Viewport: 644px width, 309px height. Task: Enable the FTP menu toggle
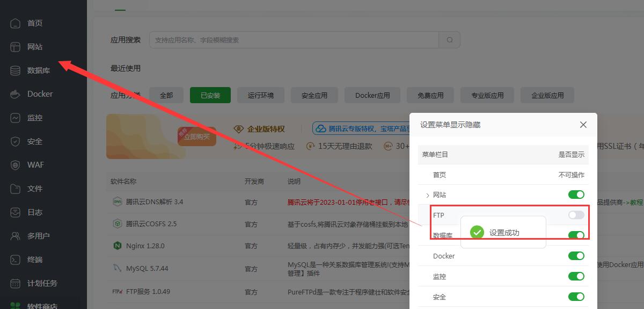coord(576,215)
